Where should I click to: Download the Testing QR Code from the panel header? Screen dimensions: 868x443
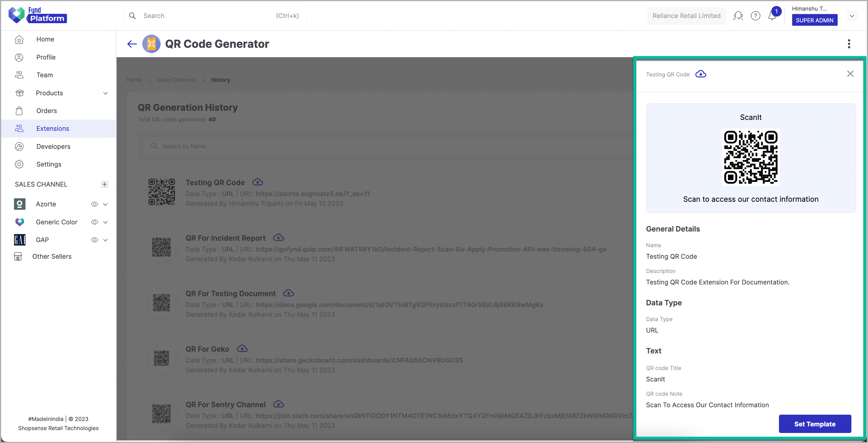701,74
